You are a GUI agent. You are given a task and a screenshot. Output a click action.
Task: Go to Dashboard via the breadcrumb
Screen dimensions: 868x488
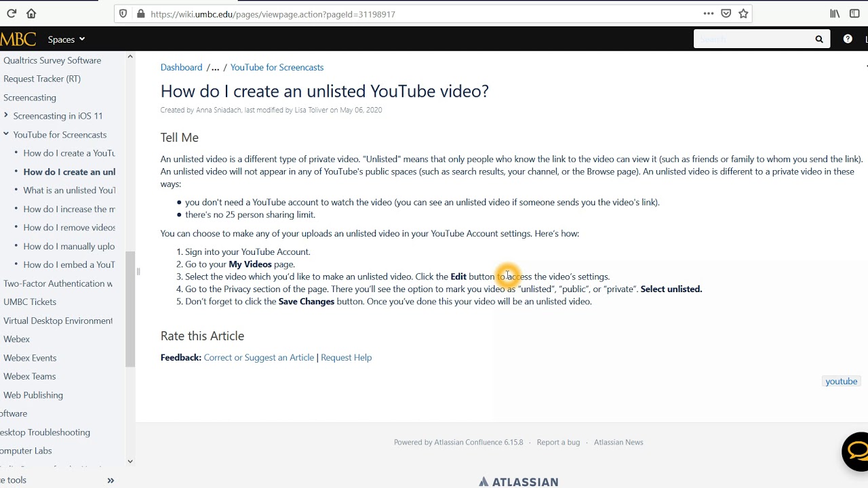[182, 67]
